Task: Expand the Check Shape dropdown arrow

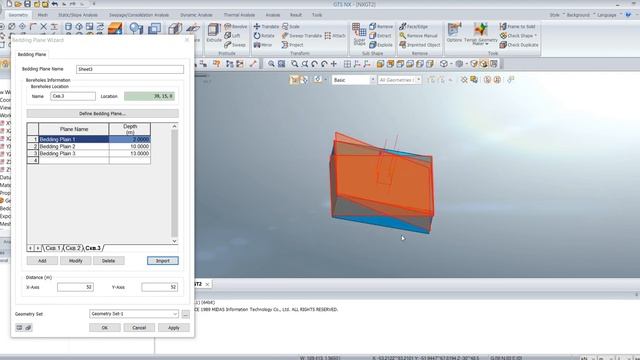Action: pos(536,36)
